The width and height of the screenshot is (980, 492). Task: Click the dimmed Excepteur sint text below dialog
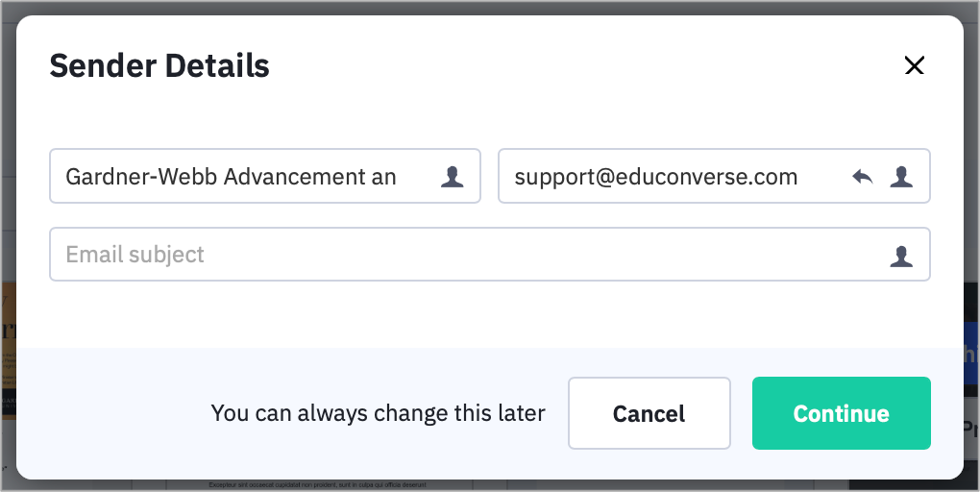[317, 484]
